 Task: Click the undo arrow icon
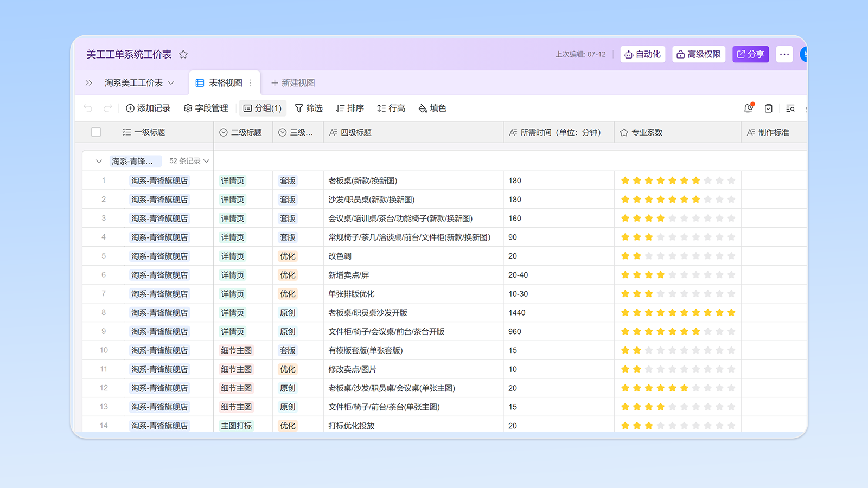(x=88, y=108)
